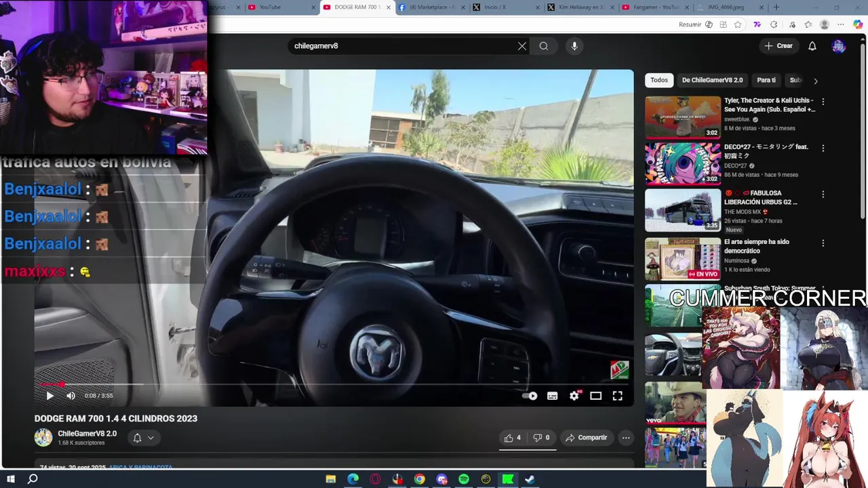Viewport: 868px width, 488px height.
Task: Open the ChileGamerV8 2.0 channel avatar
Action: [43, 438]
